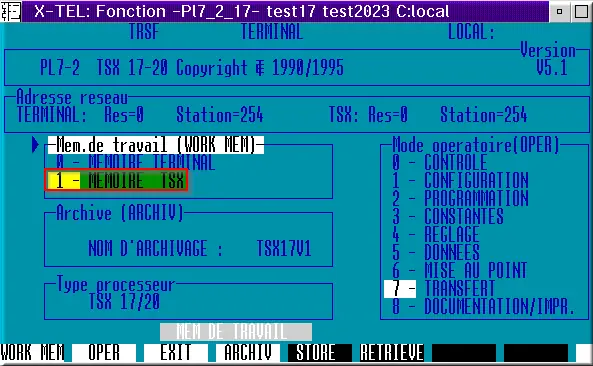Maximize the X-TEL window
593x366 pixels.
tap(581, 11)
